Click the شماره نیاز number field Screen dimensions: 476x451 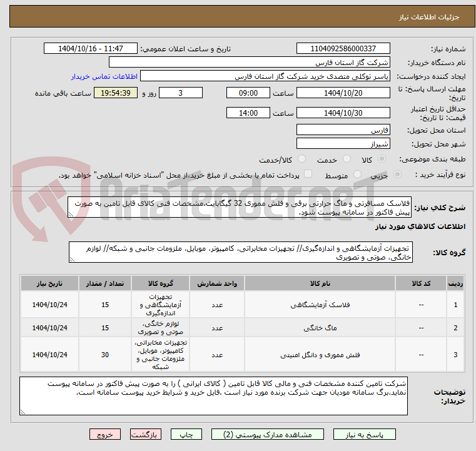click(343, 49)
